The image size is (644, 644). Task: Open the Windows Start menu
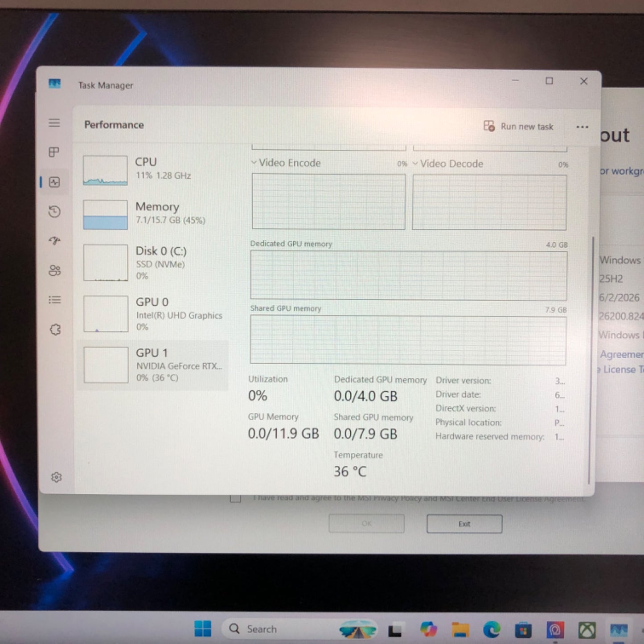pyautogui.click(x=203, y=629)
